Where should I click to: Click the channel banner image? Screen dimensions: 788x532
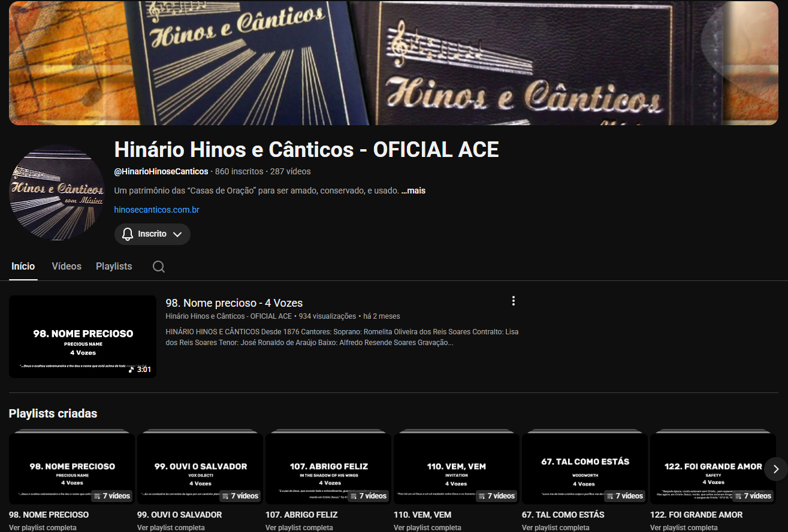coord(394,62)
